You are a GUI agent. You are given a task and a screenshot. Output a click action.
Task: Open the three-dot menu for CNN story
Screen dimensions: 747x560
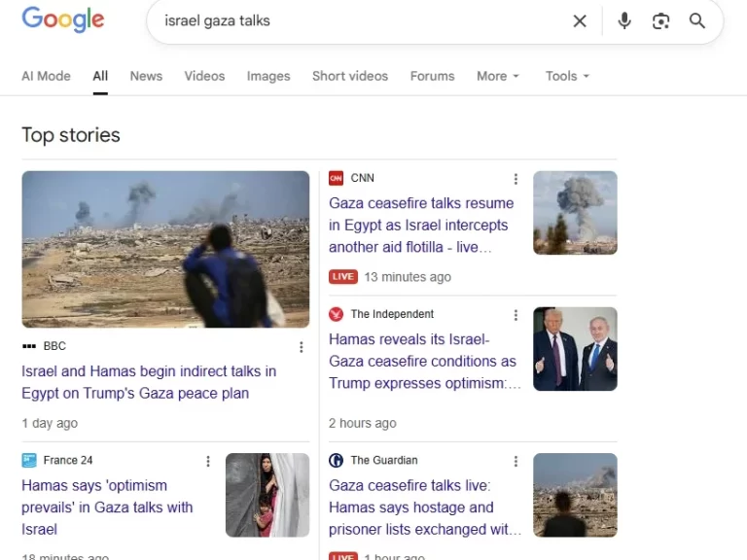tap(516, 179)
